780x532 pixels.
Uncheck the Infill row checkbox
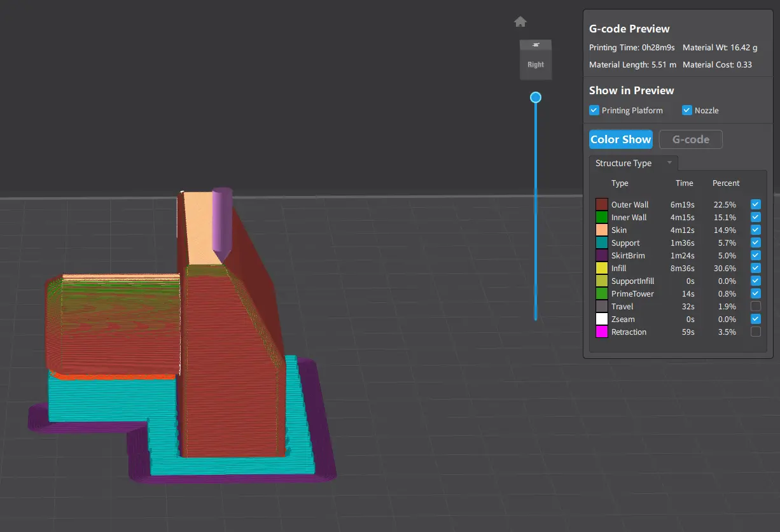pos(756,268)
